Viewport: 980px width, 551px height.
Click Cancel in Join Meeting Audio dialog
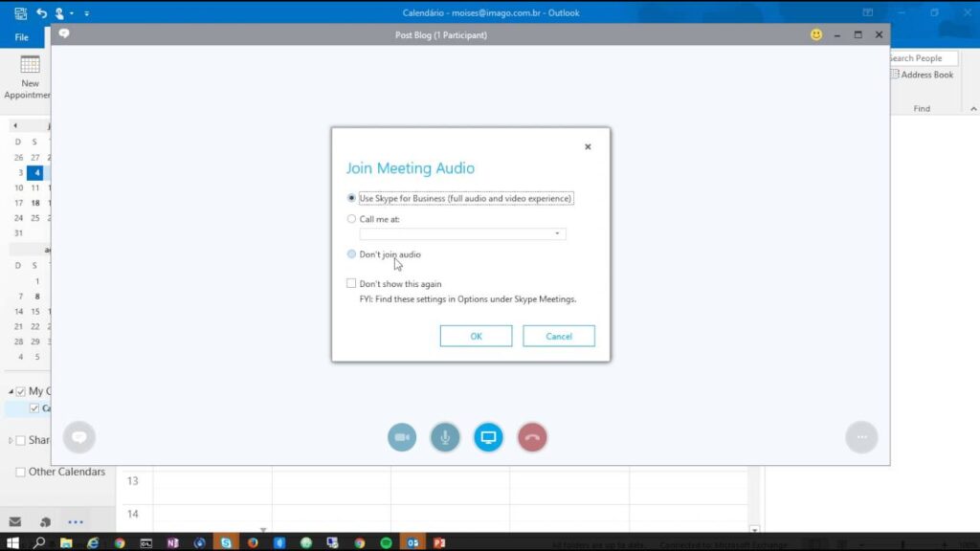(559, 336)
